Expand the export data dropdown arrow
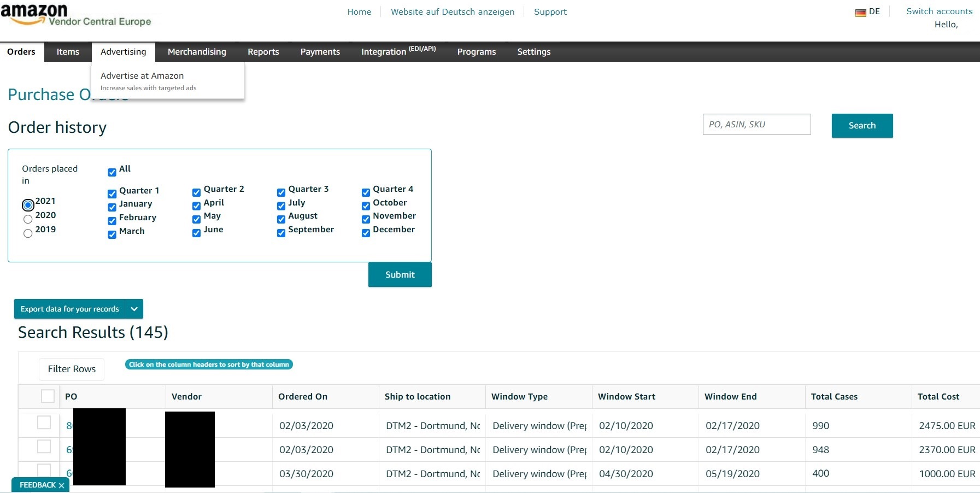Image resolution: width=980 pixels, height=493 pixels. pyautogui.click(x=134, y=309)
